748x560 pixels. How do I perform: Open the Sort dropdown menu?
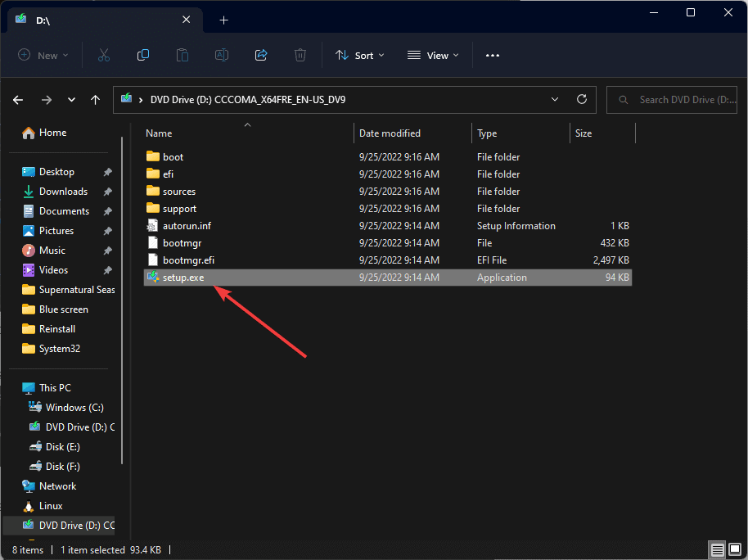[360, 56]
